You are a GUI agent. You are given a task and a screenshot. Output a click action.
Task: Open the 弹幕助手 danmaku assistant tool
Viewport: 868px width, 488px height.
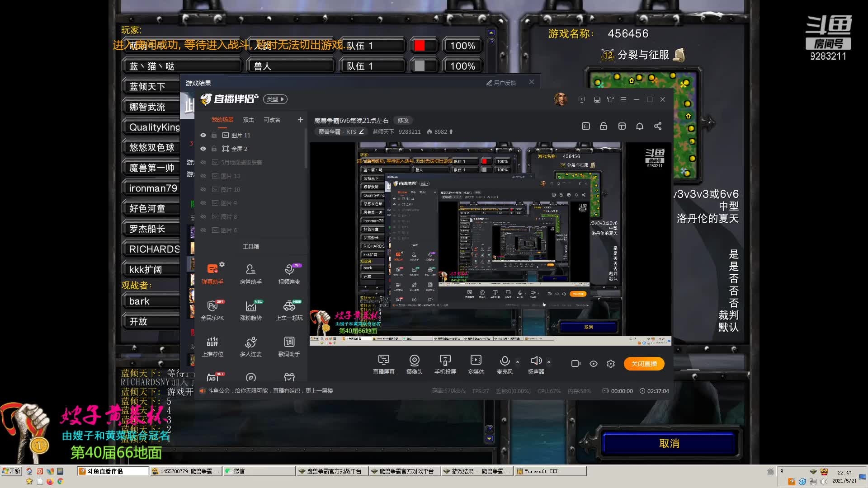pyautogui.click(x=212, y=274)
